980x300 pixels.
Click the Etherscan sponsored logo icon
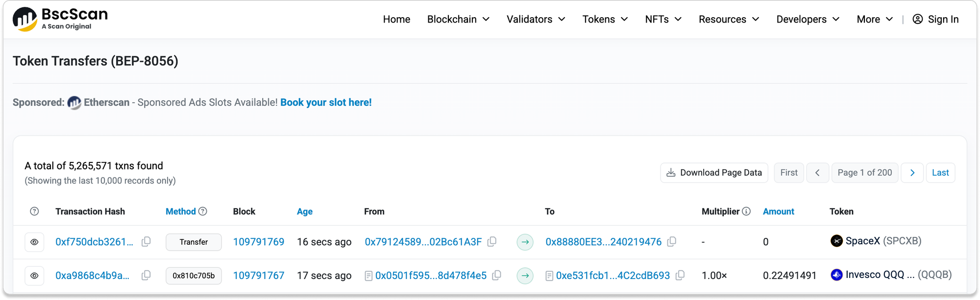click(x=74, y=103)
